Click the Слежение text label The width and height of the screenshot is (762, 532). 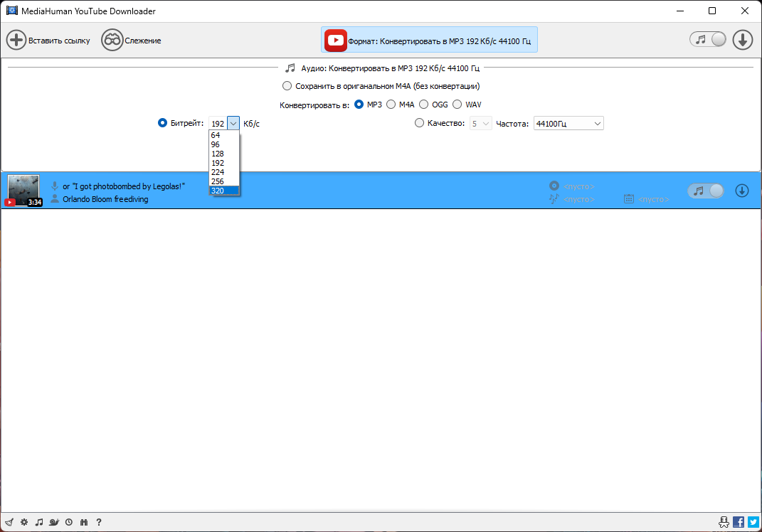(143, 41)
